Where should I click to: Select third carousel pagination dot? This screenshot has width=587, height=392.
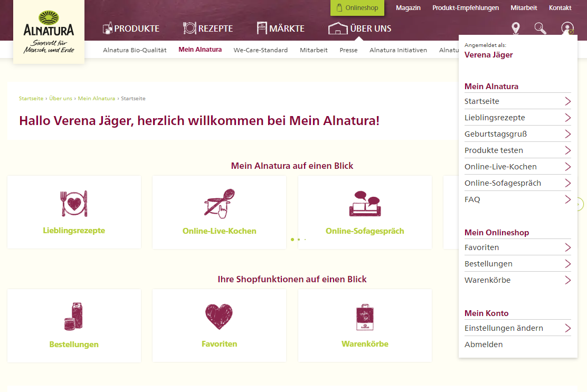[305, 240]
